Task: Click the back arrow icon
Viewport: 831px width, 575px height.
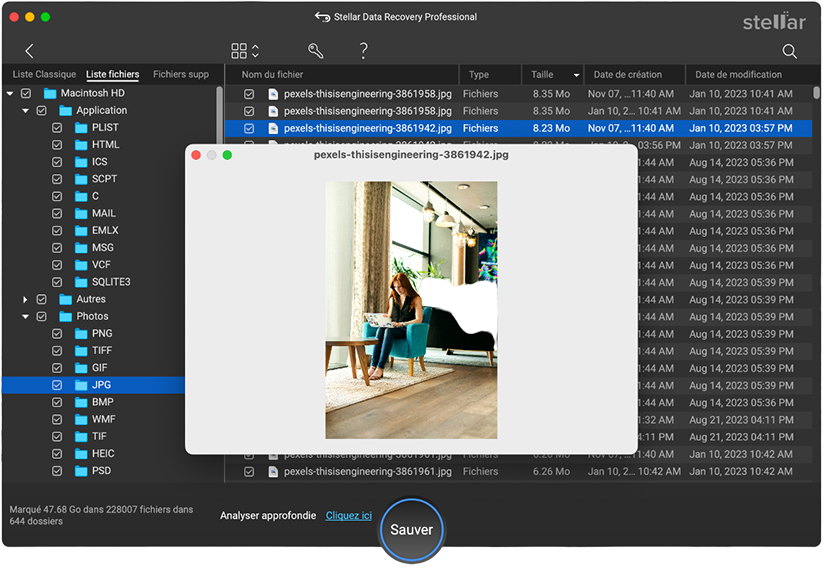Action: (x=29, y=51)
